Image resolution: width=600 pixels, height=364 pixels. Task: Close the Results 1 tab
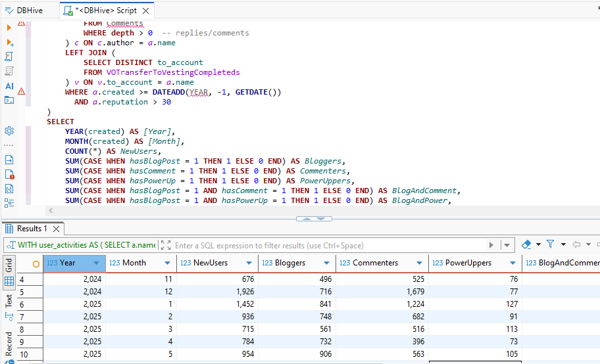point(57,229)
